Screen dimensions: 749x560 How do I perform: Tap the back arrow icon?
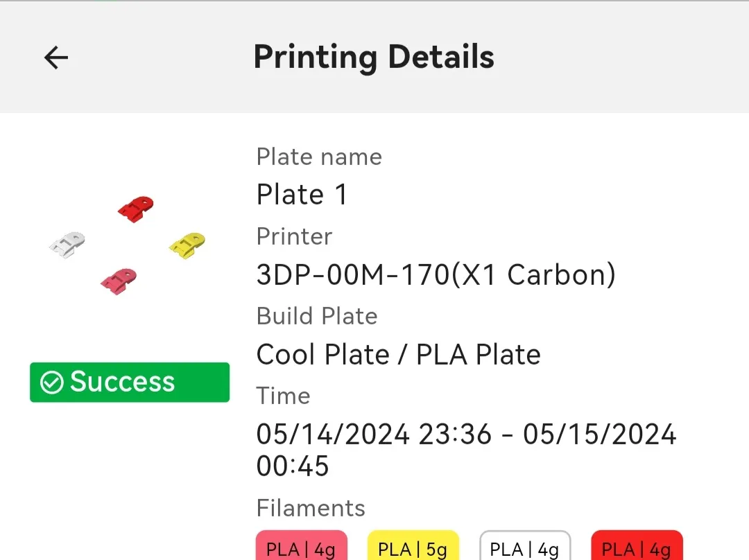point(56,58)
